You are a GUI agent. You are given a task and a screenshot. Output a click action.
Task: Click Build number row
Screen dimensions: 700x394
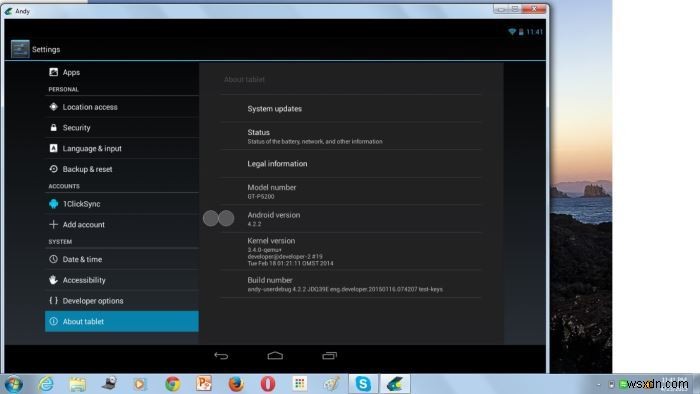pos(350,284)
